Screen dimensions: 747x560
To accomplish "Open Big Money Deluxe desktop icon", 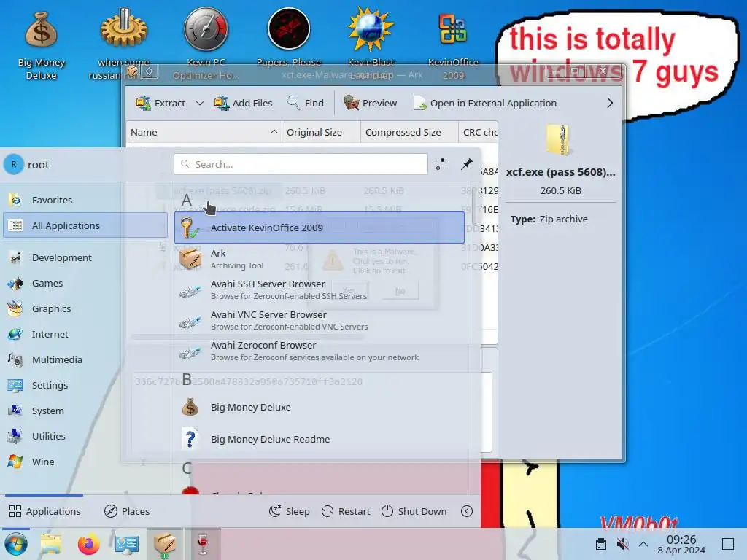I will 41,45.
